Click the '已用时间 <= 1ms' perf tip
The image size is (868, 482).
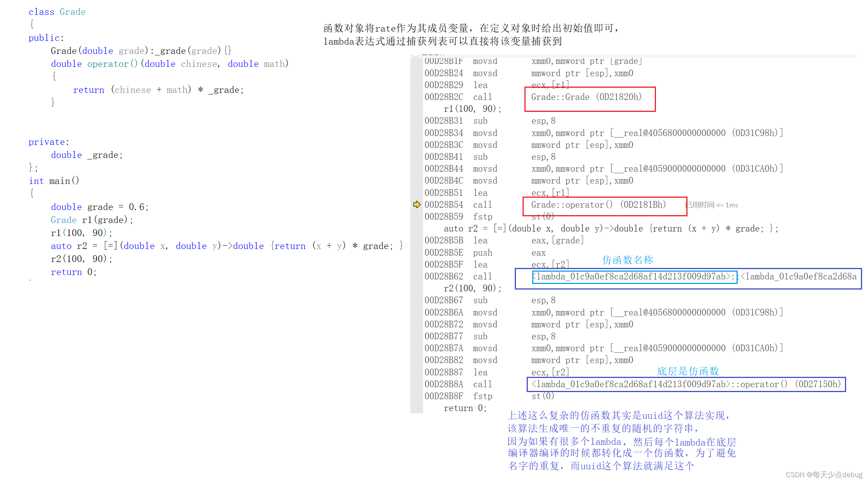coord(711,205)
